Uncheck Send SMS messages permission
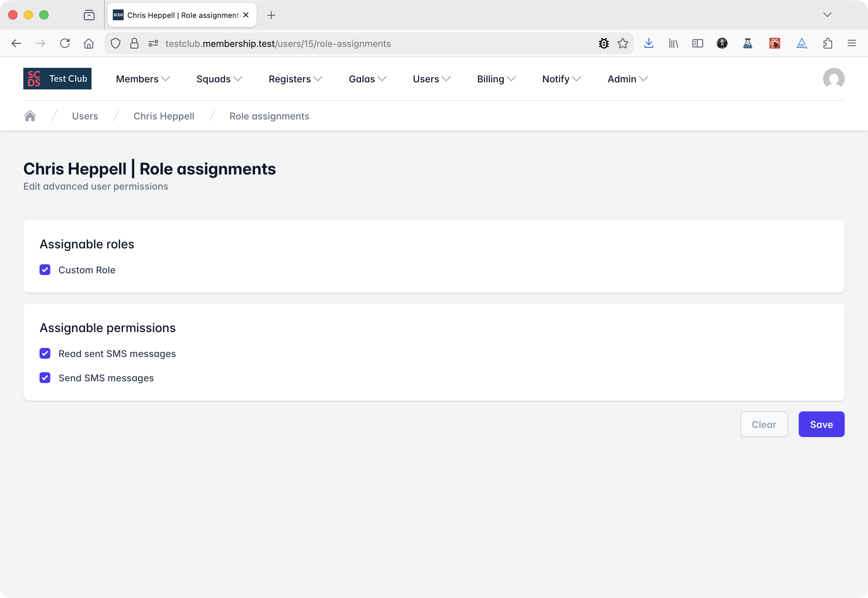Viewport: 868px width, 598px height. [45, 378]
